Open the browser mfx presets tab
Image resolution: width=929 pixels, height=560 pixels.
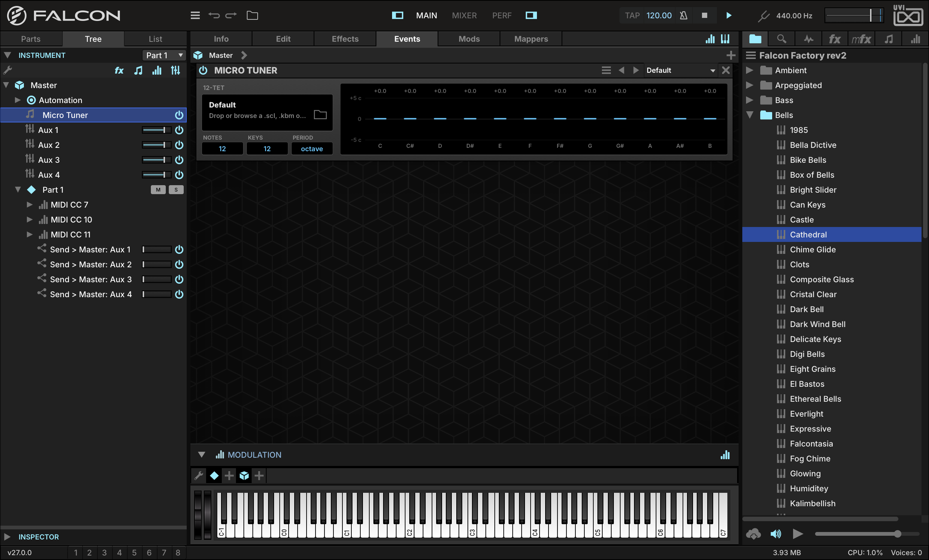click(x=861, y=39)
